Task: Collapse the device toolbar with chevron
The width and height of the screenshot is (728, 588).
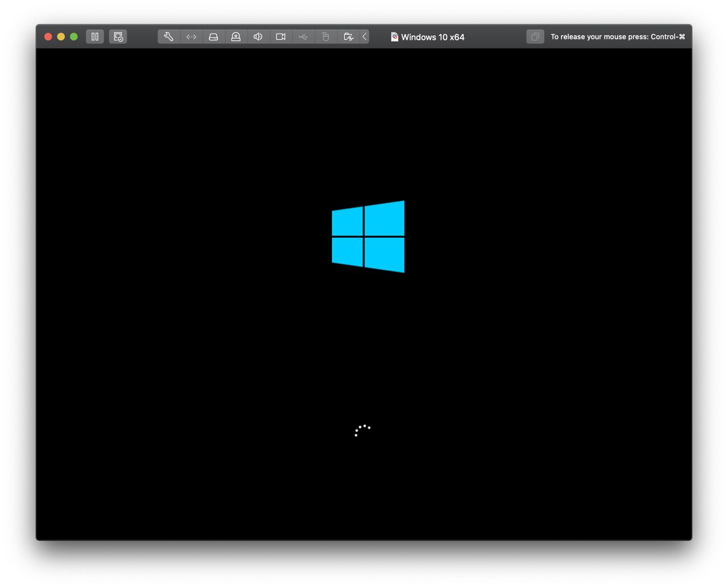Action: point(365,37)
